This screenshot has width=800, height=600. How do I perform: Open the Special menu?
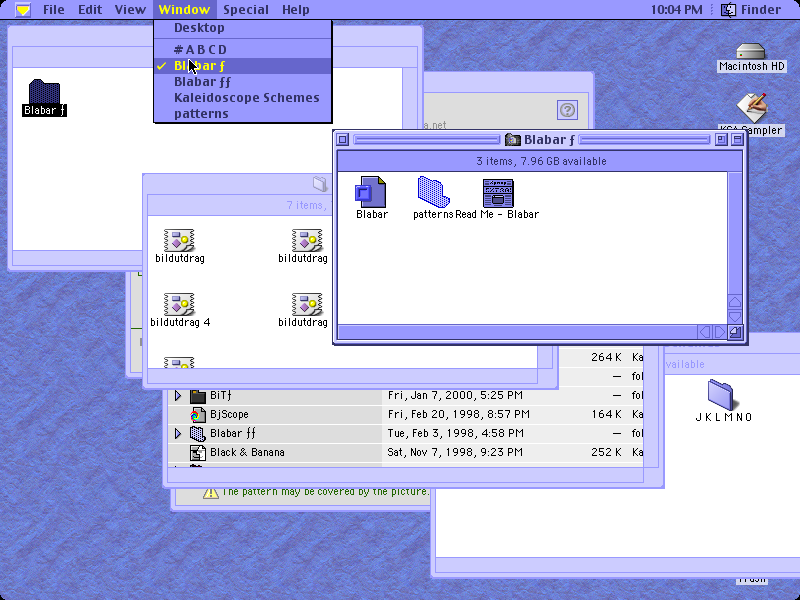246,10
